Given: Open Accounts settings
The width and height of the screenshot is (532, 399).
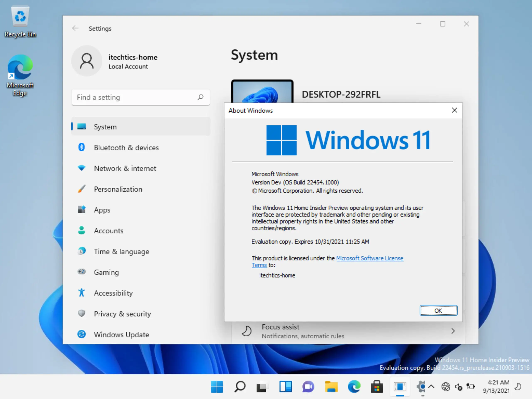Looking at the screenshot, I should (141, 231).
